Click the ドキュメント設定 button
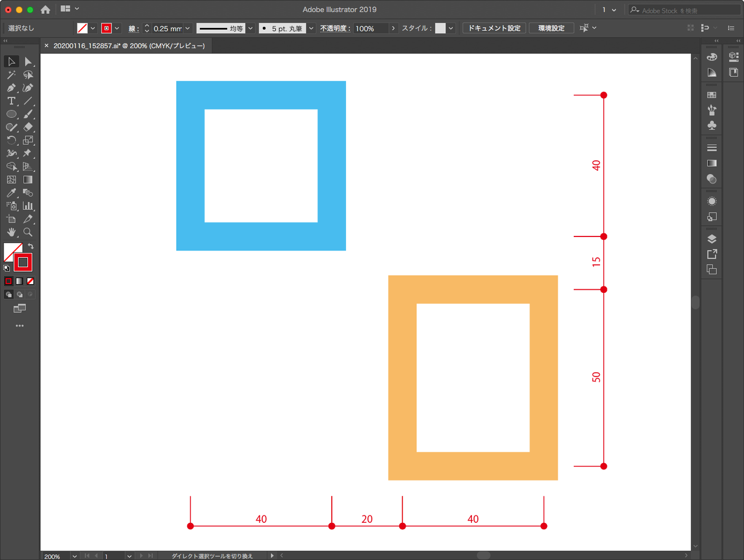This screenshot has height=560, width=744. point(495,28)
